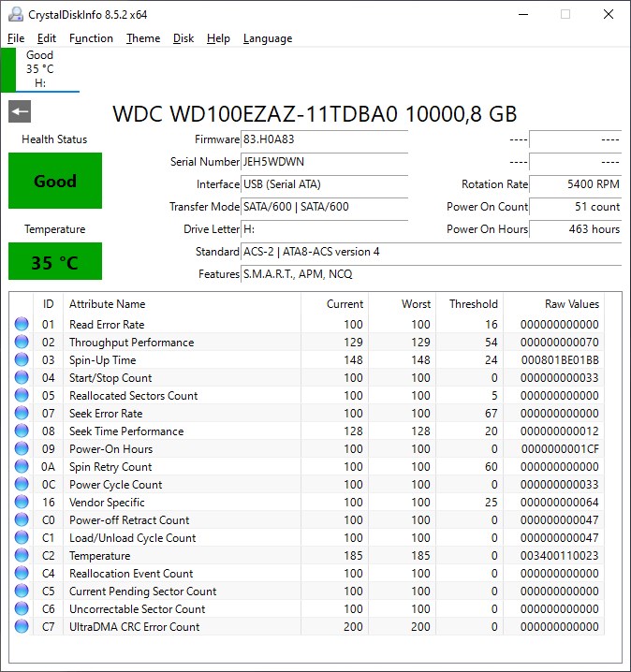Click the Raw Values column header
Image resolution: width=631 pixels, height=672 pixels.
coord(554,304)
